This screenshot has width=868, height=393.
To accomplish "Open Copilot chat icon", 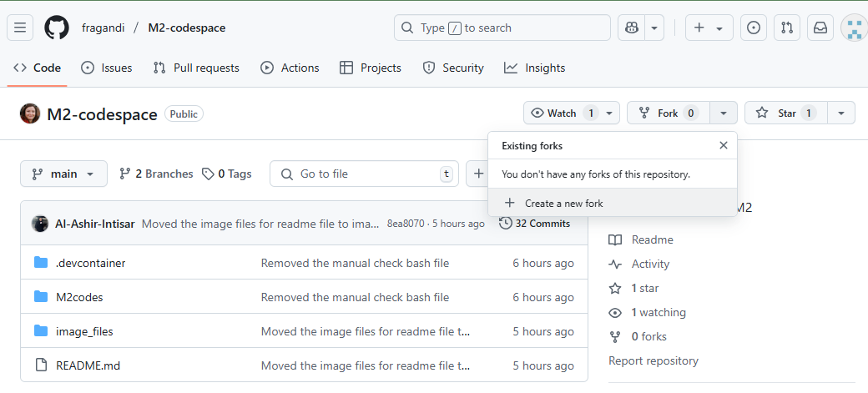I will pyautogui.click(x=632, y=28).
